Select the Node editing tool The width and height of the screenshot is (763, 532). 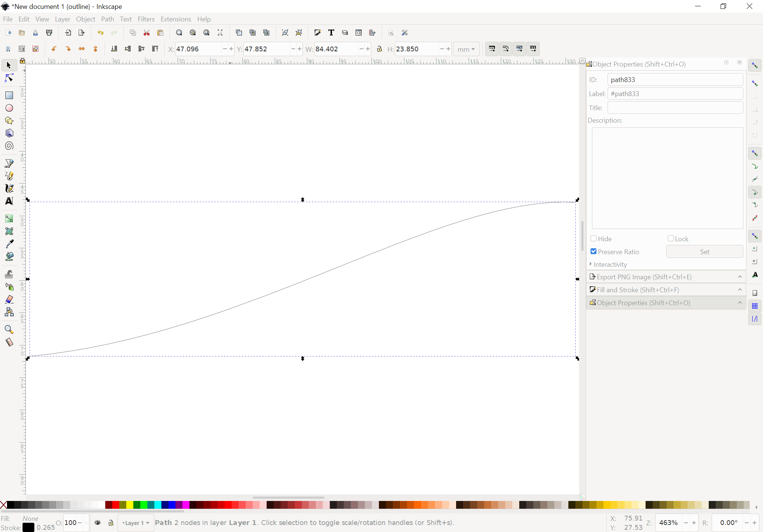coord(9,78)
